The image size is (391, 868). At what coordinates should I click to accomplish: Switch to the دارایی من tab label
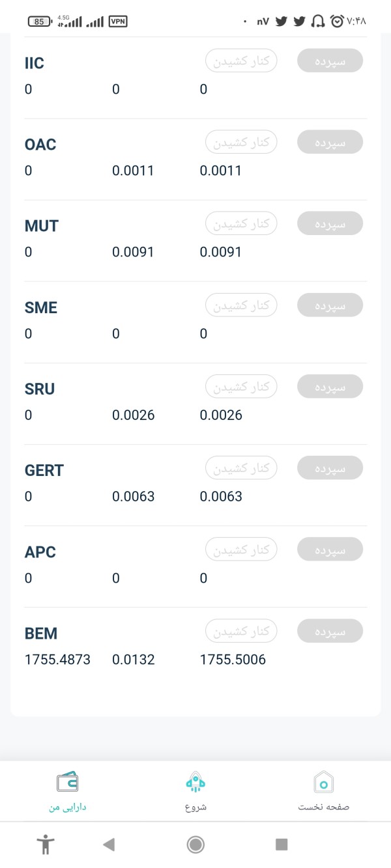68,807
